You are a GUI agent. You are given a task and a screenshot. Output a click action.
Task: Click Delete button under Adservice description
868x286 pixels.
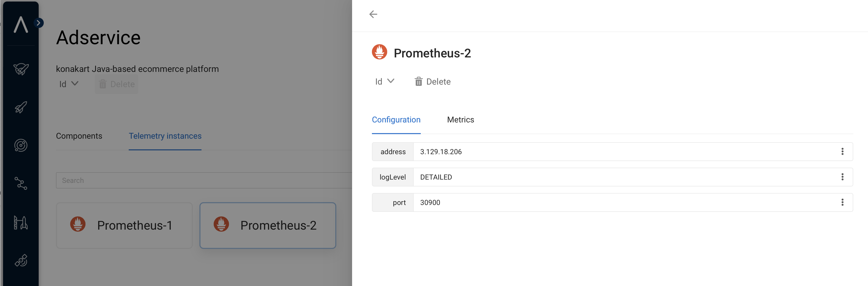point(117,84)
